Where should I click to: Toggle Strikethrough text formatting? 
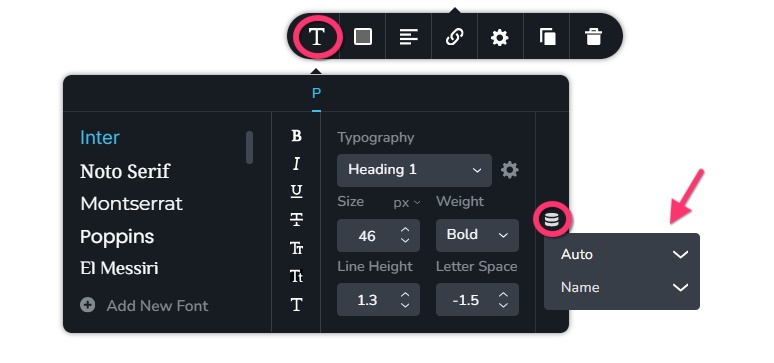tap(296, 220)
